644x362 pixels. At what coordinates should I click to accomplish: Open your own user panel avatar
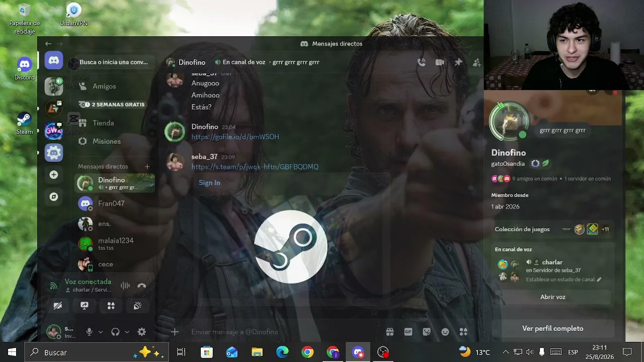[x=53, y=332]
